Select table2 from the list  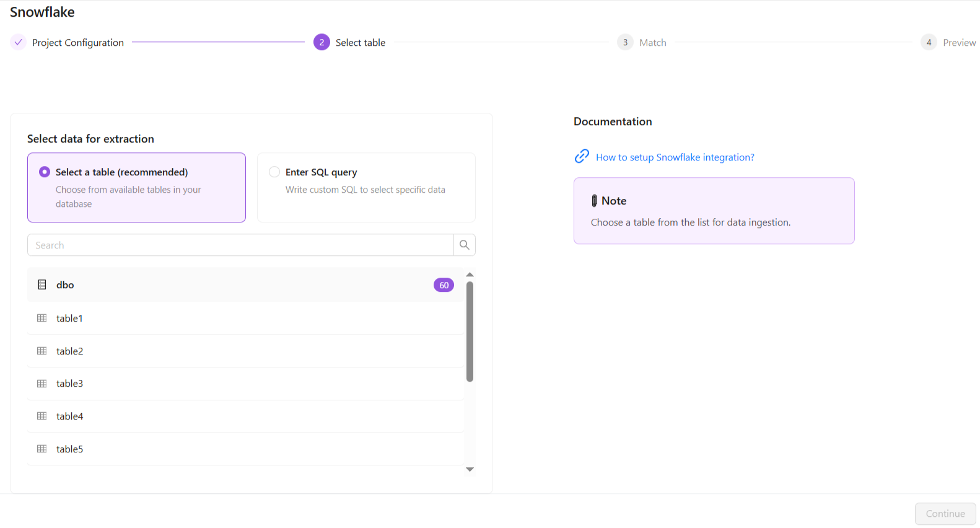[245, 351]
